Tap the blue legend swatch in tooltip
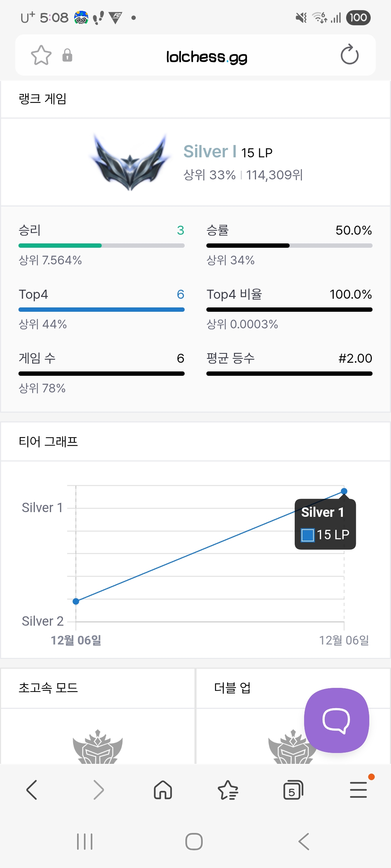 coord(308,535)
